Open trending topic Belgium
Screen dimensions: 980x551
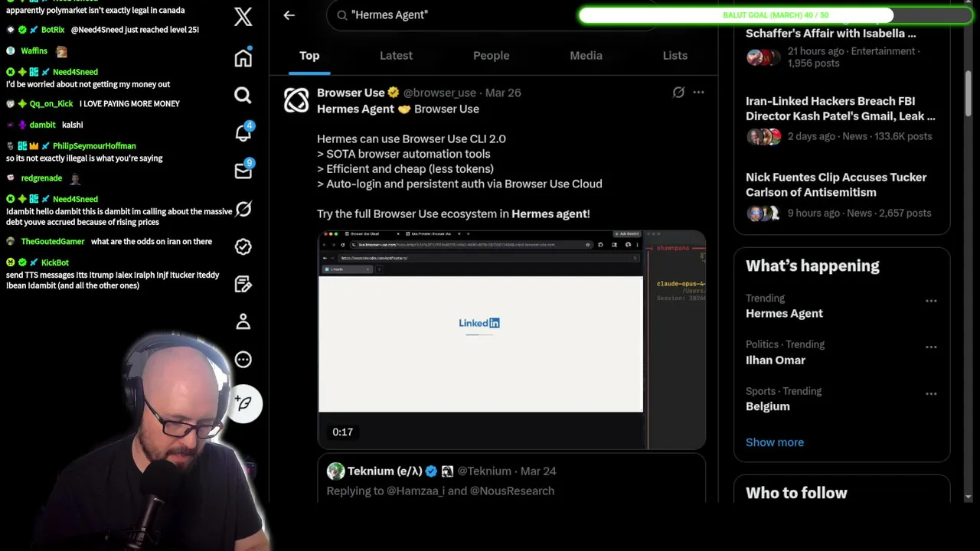pyautogui.click(x=767, y=406)
